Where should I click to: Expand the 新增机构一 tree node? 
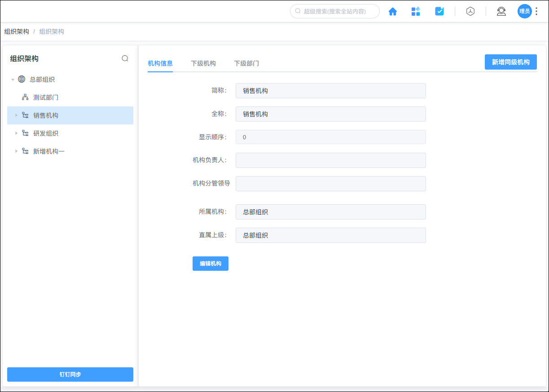tap(16, 151)
